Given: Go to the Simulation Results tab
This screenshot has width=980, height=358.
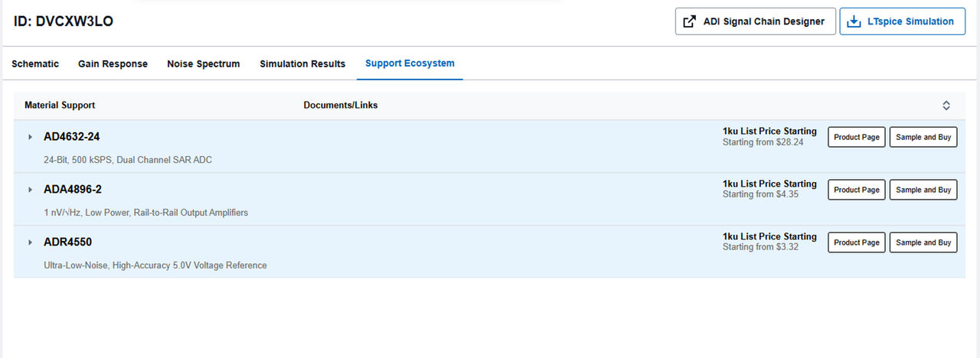Looking at the screenshot, I should (x=302, y=63).
